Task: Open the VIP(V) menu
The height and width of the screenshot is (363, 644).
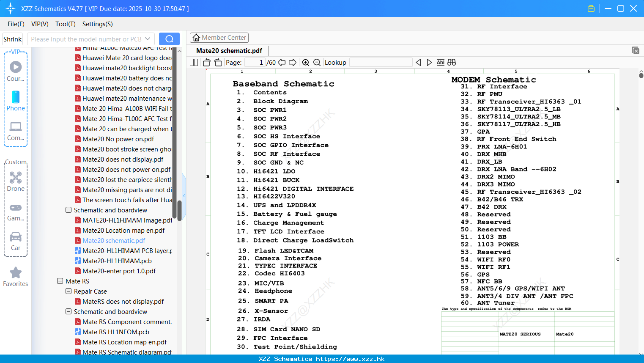Action: point(40,24)
